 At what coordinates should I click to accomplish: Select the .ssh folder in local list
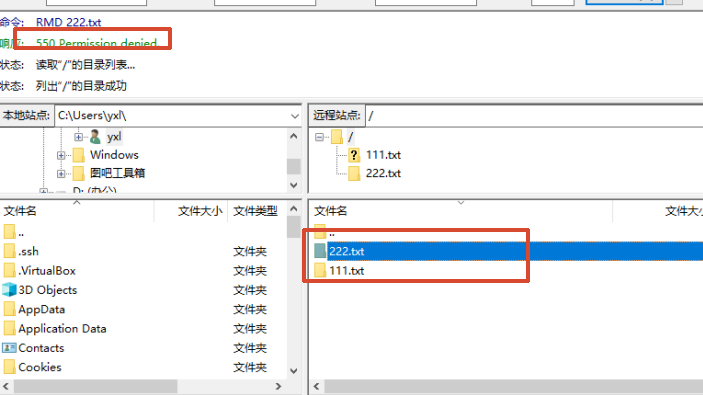coord(28,252)
